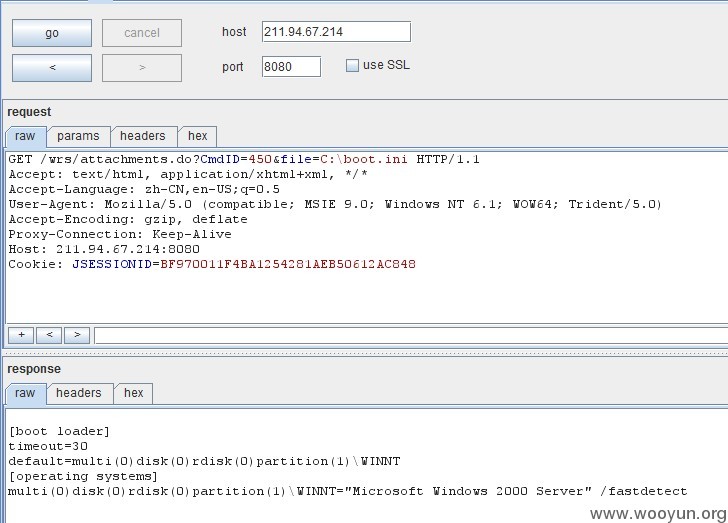Click the Host: 211.94.67.214:8080 header line
Viewport: 728px width, 523px height.
pyautogui.click(x=104, y=249)
